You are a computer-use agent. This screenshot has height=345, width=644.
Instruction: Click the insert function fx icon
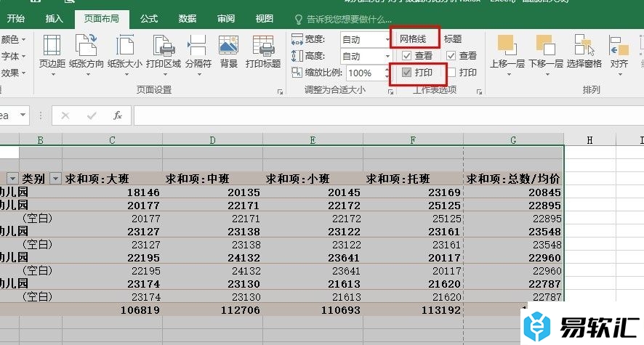117,115
